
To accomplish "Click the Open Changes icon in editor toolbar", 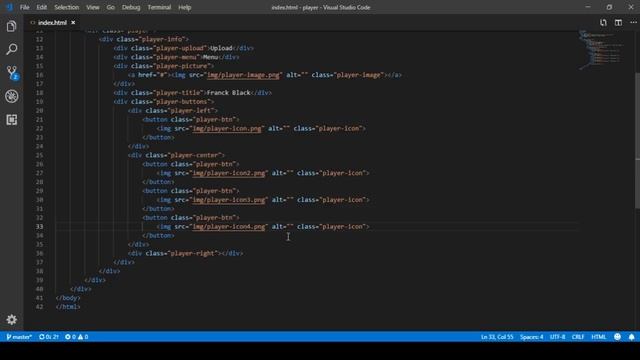I will 603,23.
